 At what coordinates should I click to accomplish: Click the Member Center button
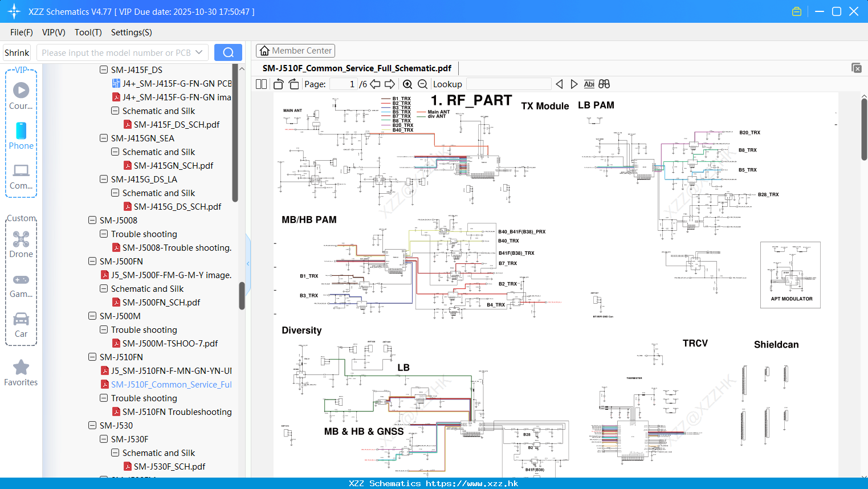tap(295, 51)
